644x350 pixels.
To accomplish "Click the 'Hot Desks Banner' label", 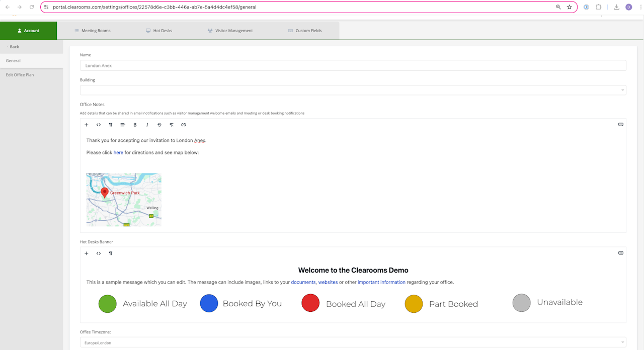I will tap(97, 242).
